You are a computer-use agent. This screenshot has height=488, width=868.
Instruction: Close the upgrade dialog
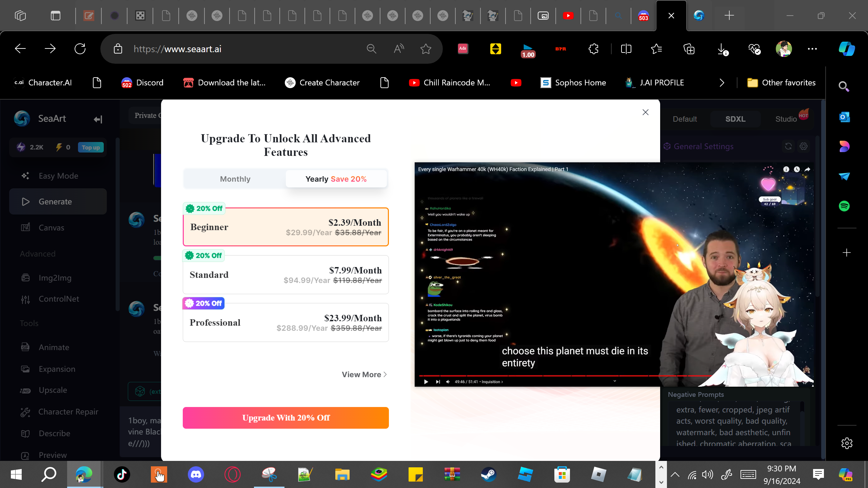pyautogui.click(x=645, y=112)
